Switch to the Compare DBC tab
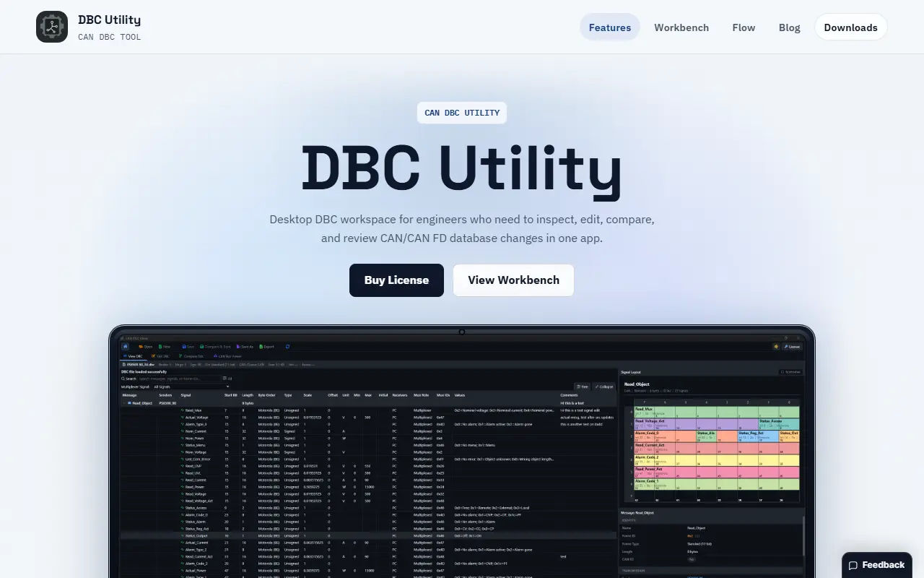Image resolution: width=924 pixels, height=578 pixels. pos(191,356)
